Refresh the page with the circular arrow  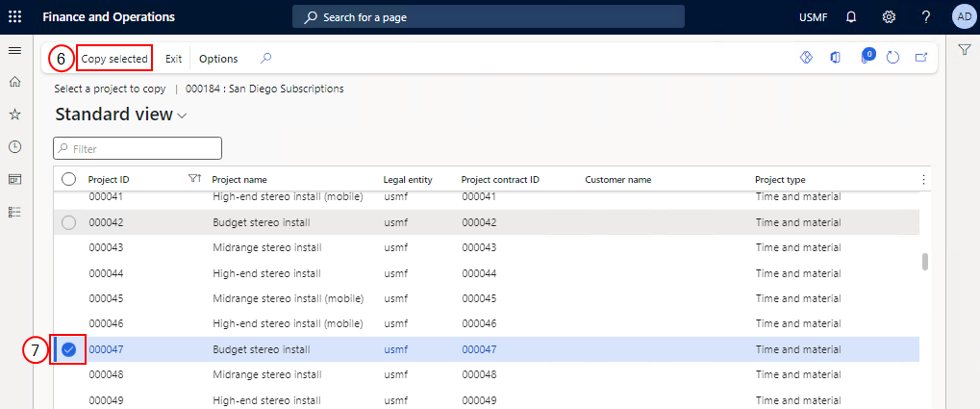click(893, 58)
